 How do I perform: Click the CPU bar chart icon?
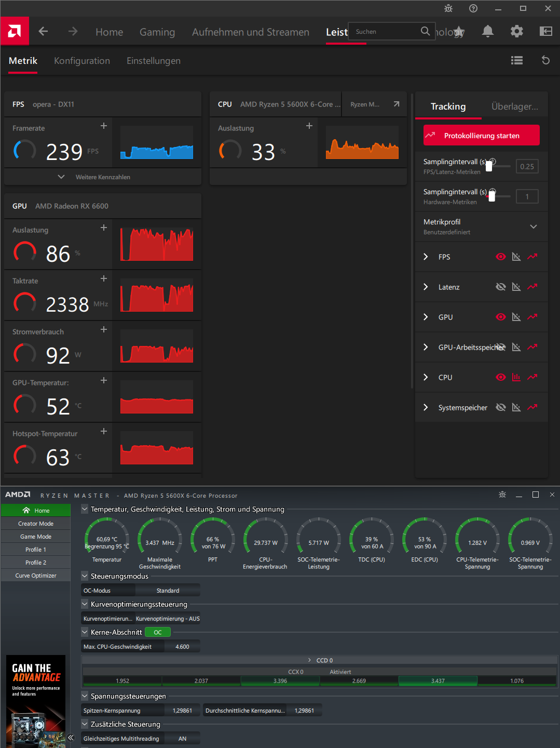pyautogui.click(x=516, y=377)
